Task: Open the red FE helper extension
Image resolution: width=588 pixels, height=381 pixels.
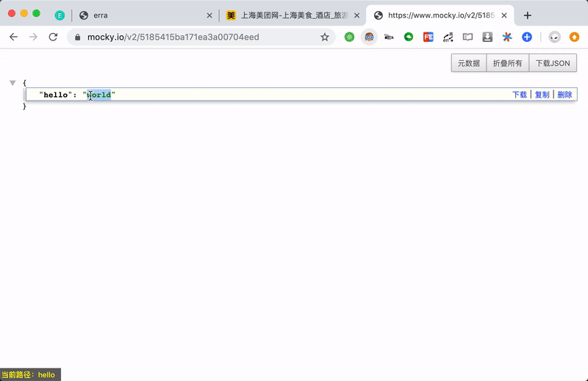Action: pos(429,37)
